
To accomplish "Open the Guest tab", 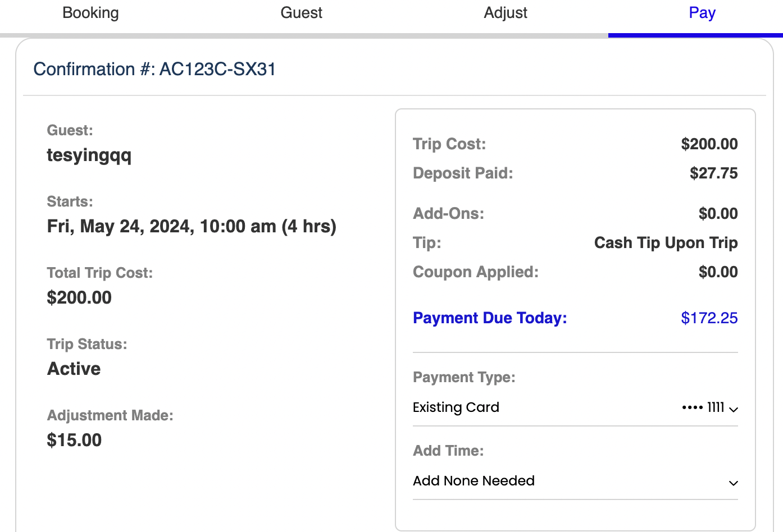I will pyautogui.click(x=301, y=13).
